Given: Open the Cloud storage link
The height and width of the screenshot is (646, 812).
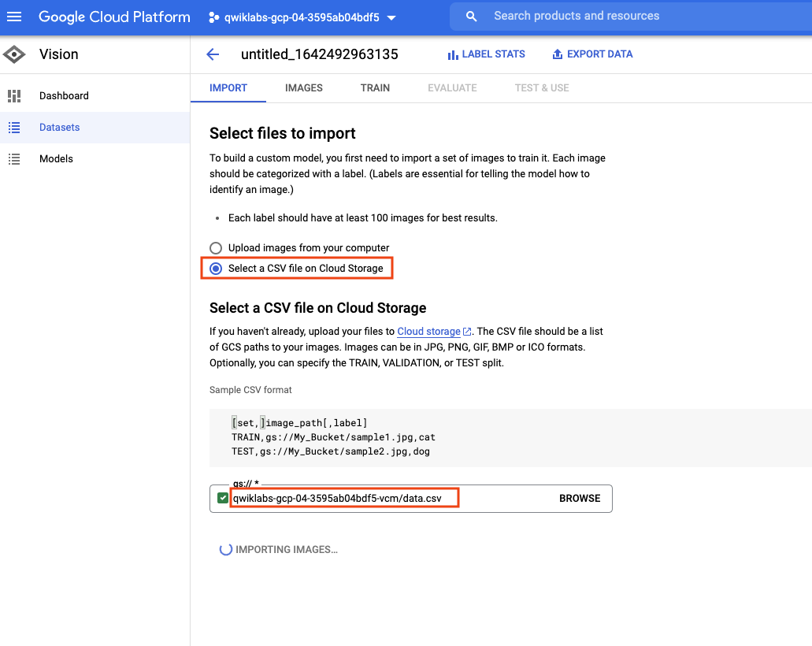Looking at the screenshot, I should click(x=428, y=332).
